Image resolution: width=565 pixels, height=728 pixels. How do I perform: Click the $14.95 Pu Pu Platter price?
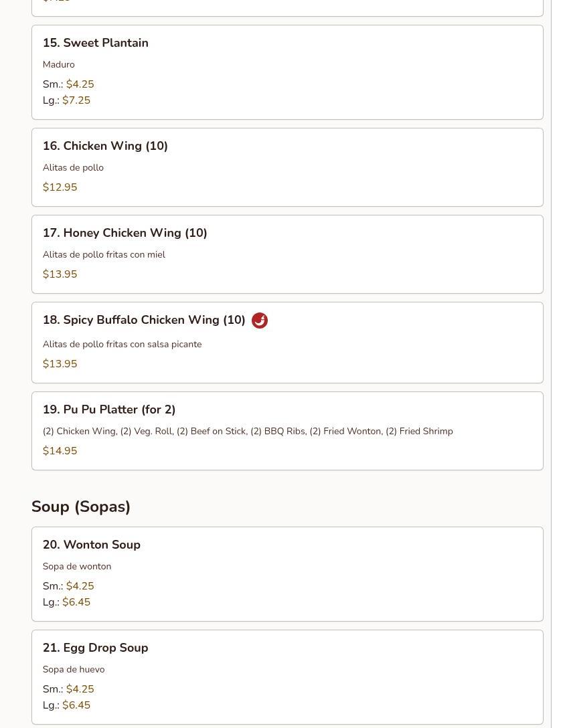[60, 451]
